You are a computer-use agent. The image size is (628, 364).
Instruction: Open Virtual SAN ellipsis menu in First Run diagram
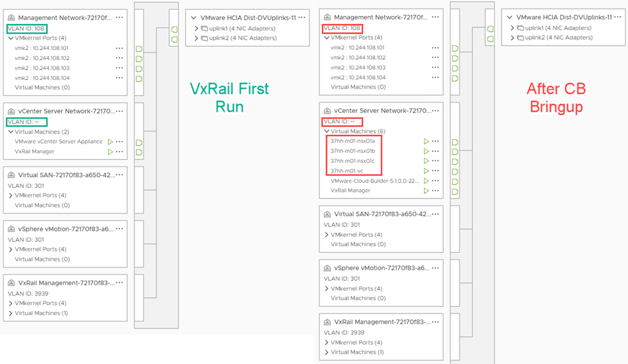pos(119,175)
